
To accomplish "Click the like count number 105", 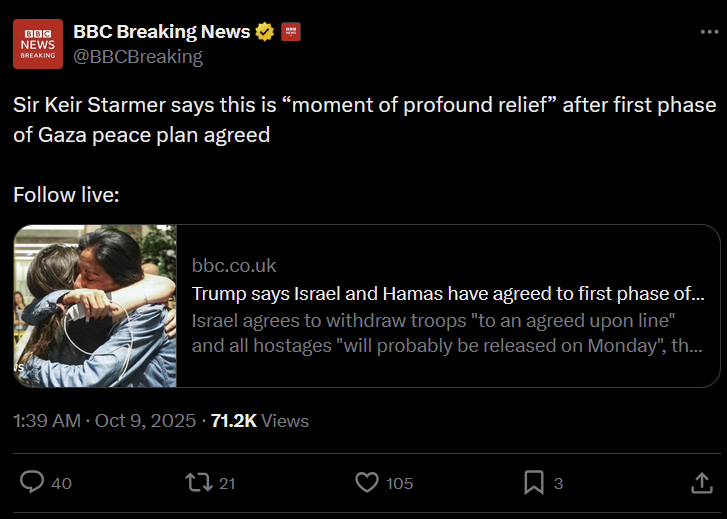I will (399, 484).
